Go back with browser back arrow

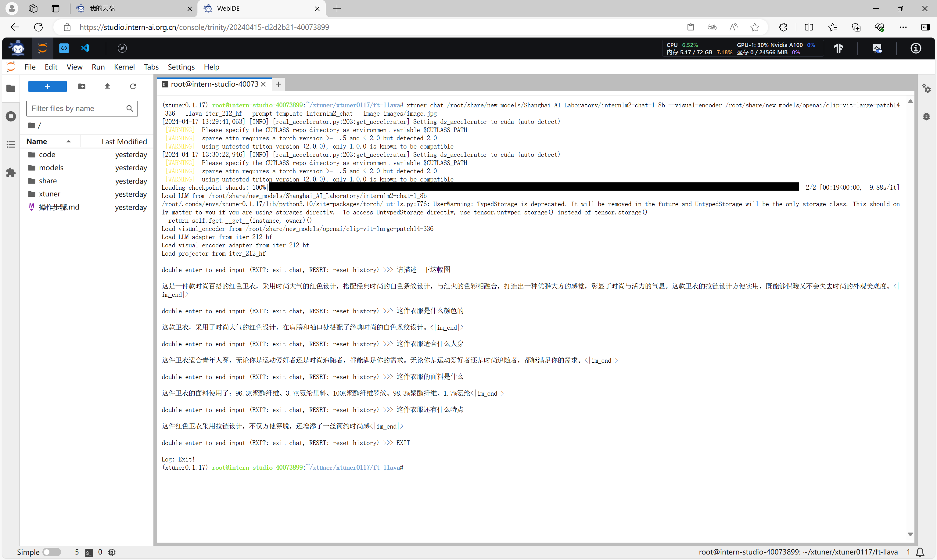(15, 27)
